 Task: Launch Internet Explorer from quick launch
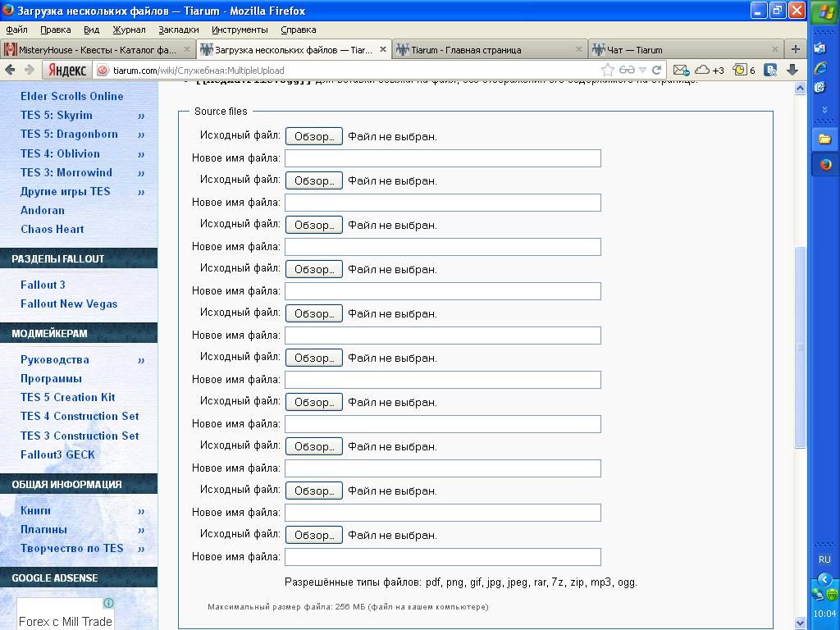820,67
